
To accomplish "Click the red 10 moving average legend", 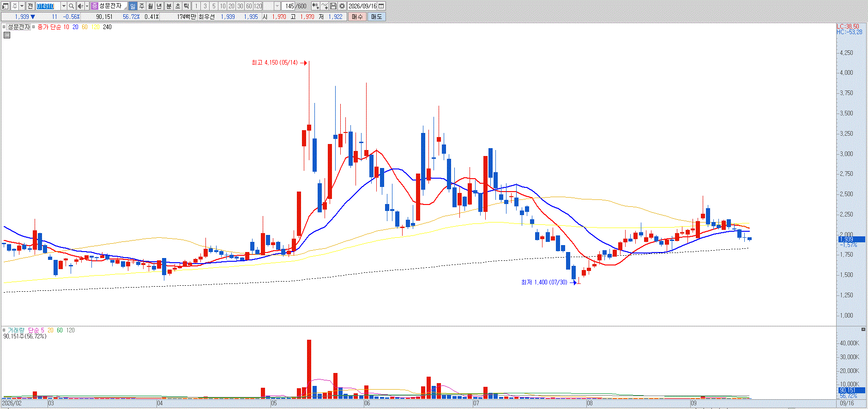I will 66,27.
